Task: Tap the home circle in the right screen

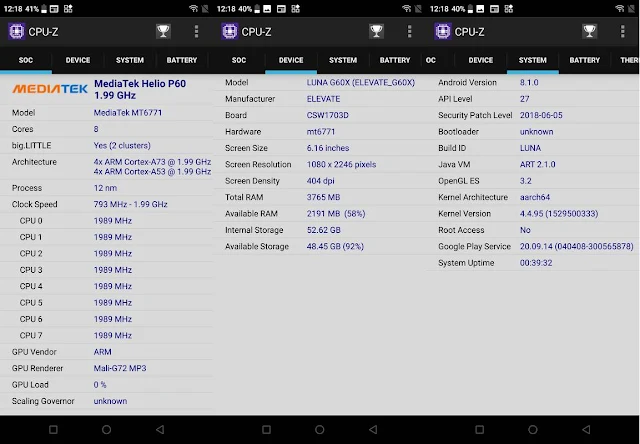Action: tap(533, 429)
